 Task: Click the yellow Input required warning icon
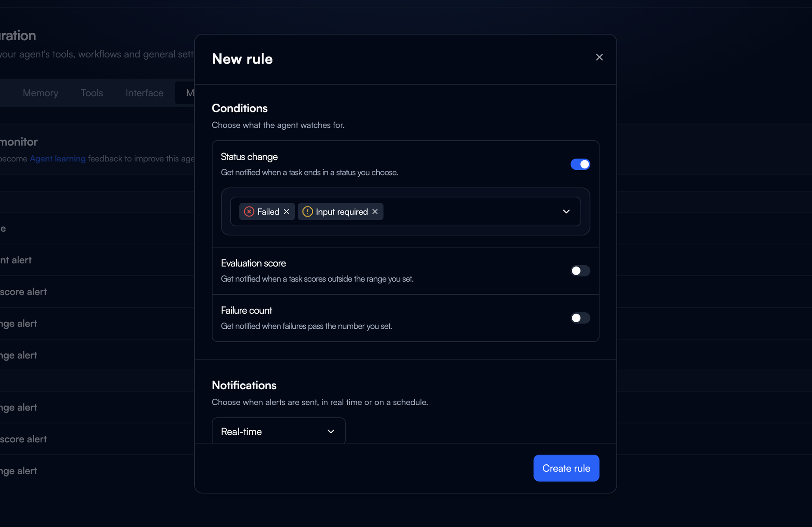coord(308,212)
